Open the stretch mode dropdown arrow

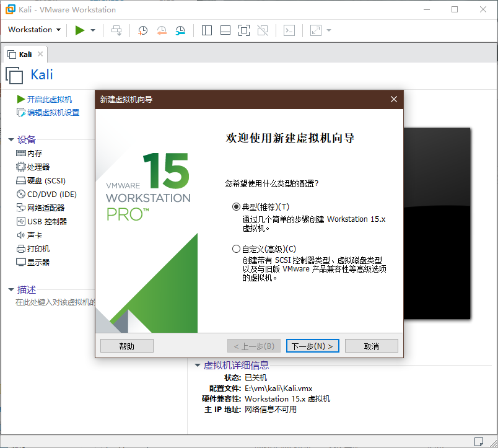pos(329,30)
